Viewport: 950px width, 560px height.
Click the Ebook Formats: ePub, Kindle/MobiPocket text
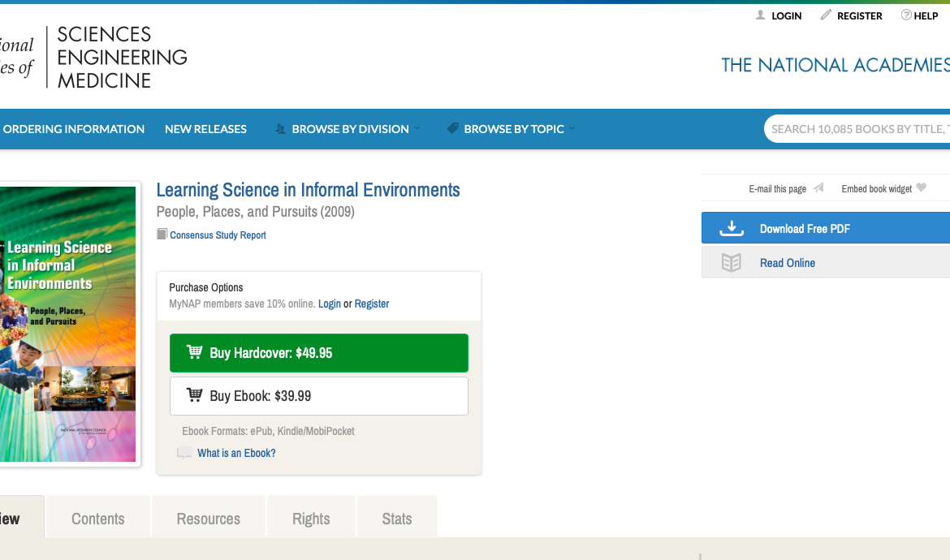point(268,431)
